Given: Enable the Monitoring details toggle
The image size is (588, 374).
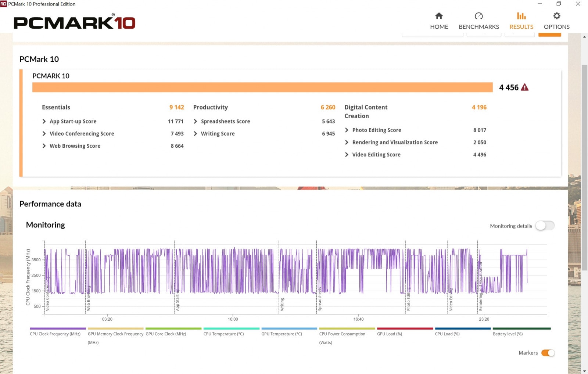Looking at the screenshot, I should pyautogui.click(x=545, y=226).
